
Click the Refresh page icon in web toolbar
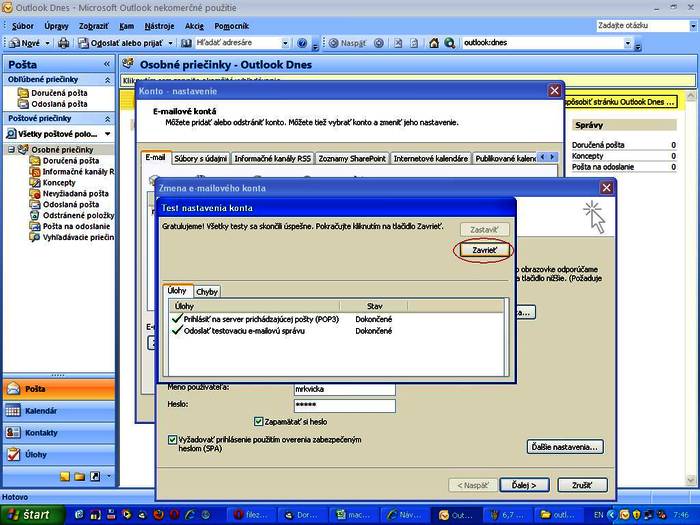coord(414,43)
